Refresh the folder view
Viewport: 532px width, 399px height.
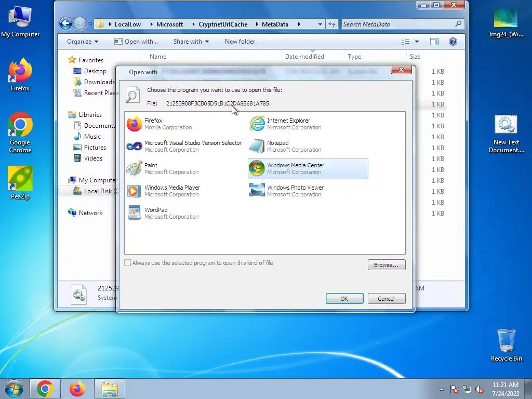coord(332,24)
